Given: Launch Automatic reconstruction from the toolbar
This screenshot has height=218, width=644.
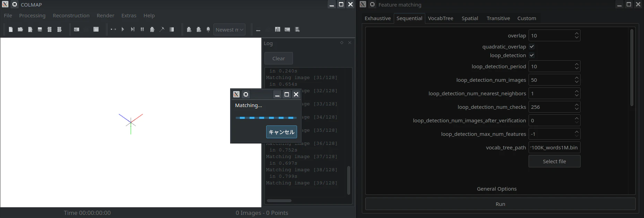Looking at the screenshot, I should tap(113, 29).
